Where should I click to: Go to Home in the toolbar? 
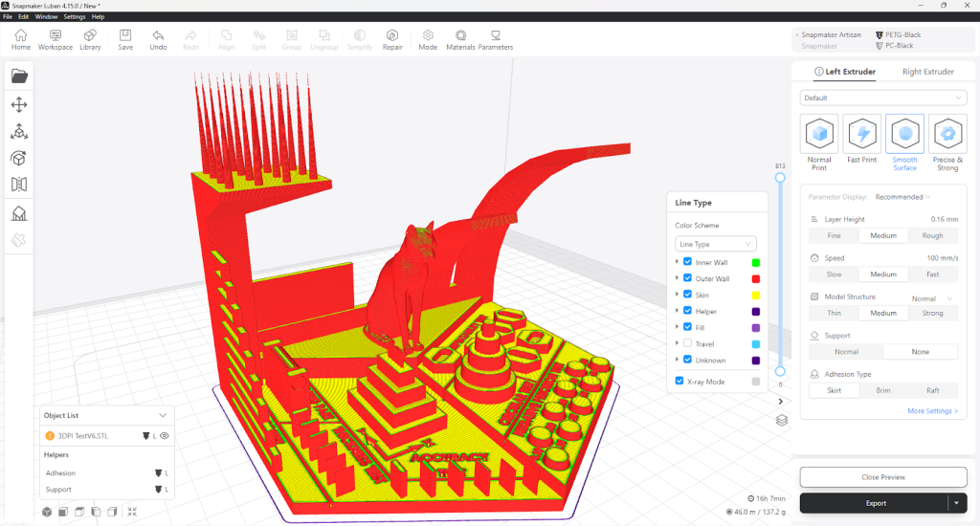[21, 39]
